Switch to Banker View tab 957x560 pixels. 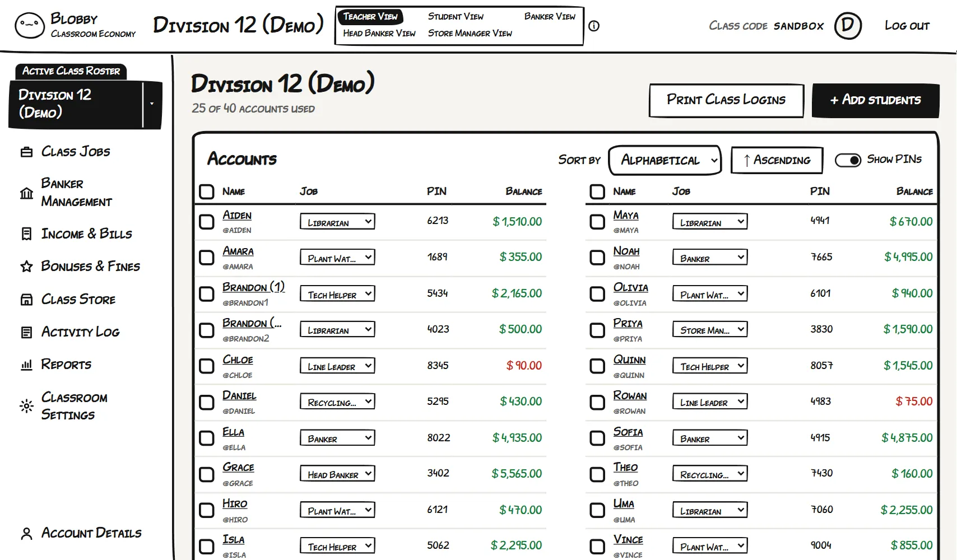pos(550,17)
